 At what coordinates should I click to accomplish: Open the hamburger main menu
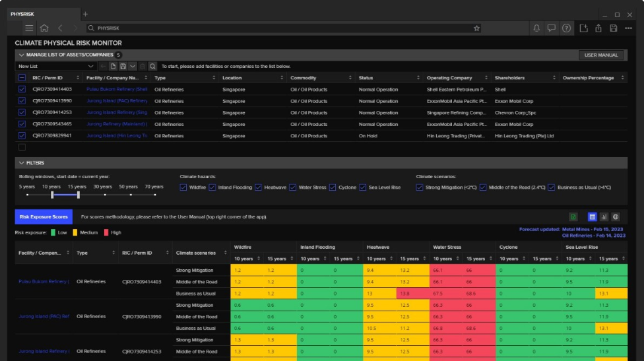29,28
